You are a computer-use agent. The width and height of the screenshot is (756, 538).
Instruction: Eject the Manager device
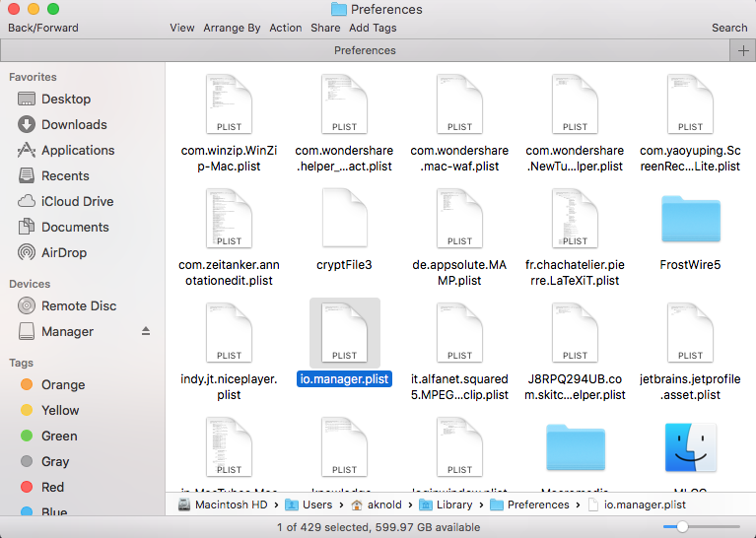tap(147, 331)
